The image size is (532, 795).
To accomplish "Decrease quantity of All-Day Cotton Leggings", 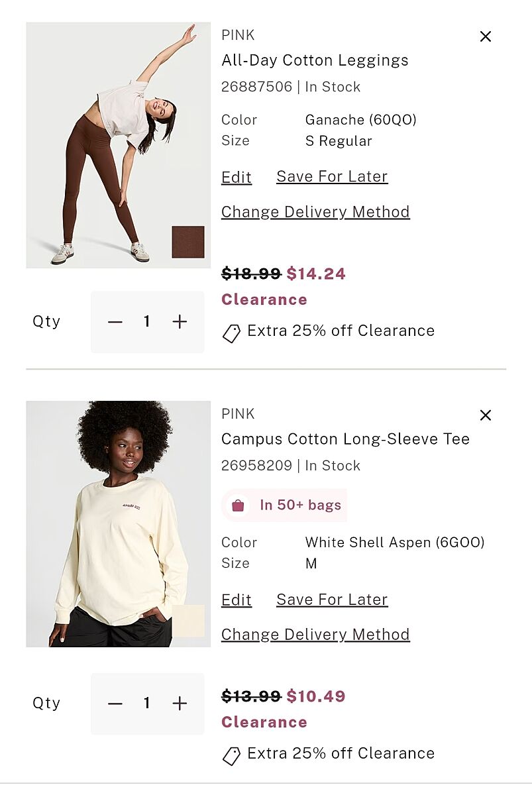I will click(115, 322).
